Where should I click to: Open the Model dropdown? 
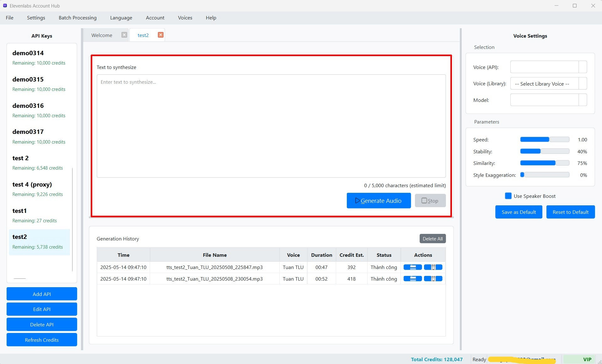pyautogui.click(x=548, y=100)
